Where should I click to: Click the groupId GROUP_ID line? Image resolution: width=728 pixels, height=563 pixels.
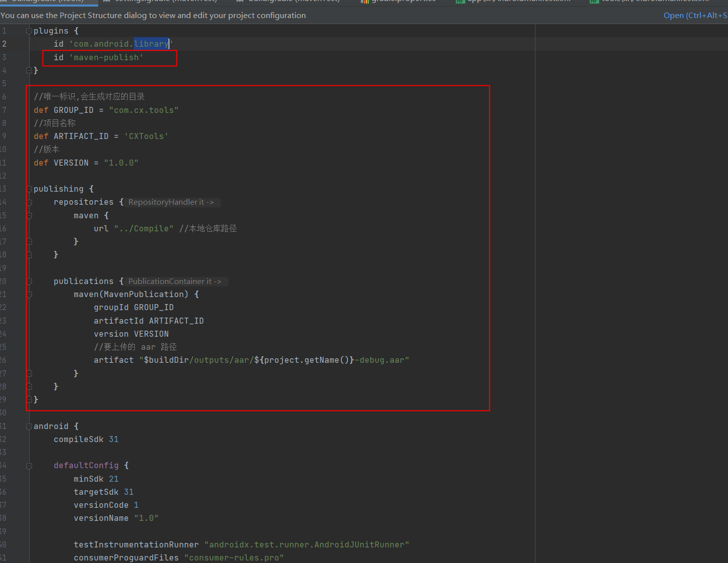[134, 308]
